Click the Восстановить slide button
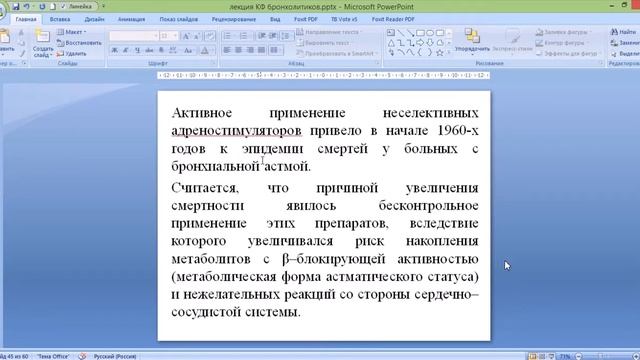This screenshot has width=640, height=360. tap(79, 43)
